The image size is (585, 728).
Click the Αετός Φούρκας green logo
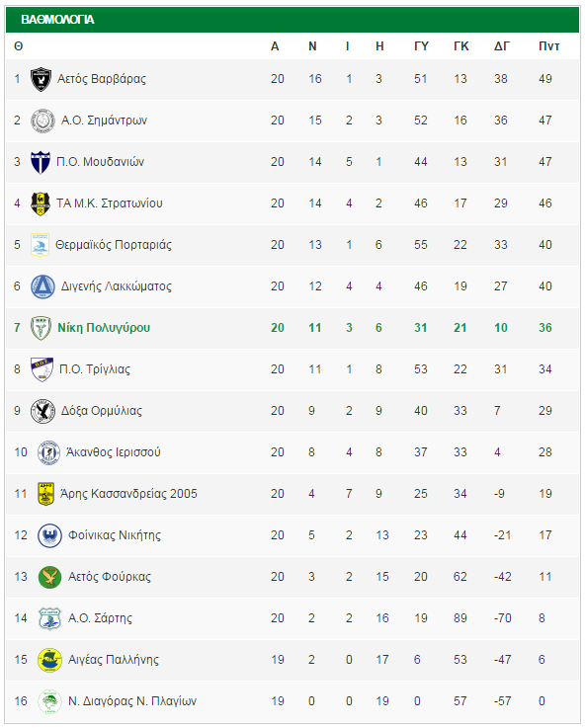(x=49, y=577)
